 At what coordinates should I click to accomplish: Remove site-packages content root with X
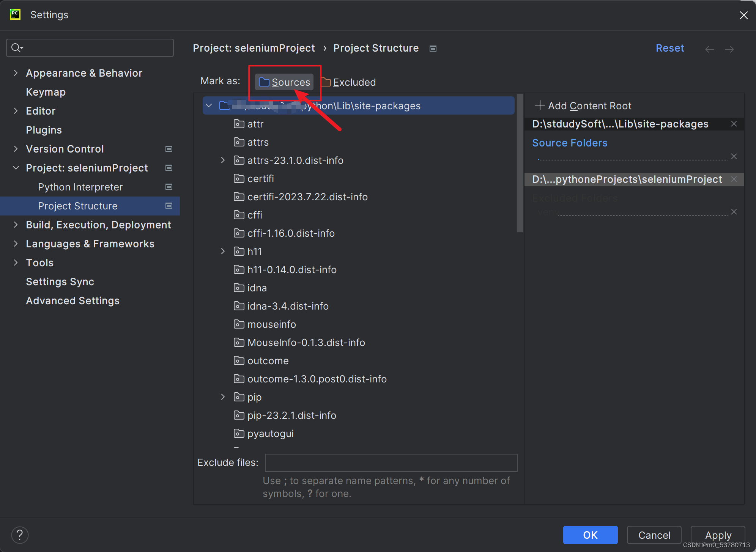(734, 124)
